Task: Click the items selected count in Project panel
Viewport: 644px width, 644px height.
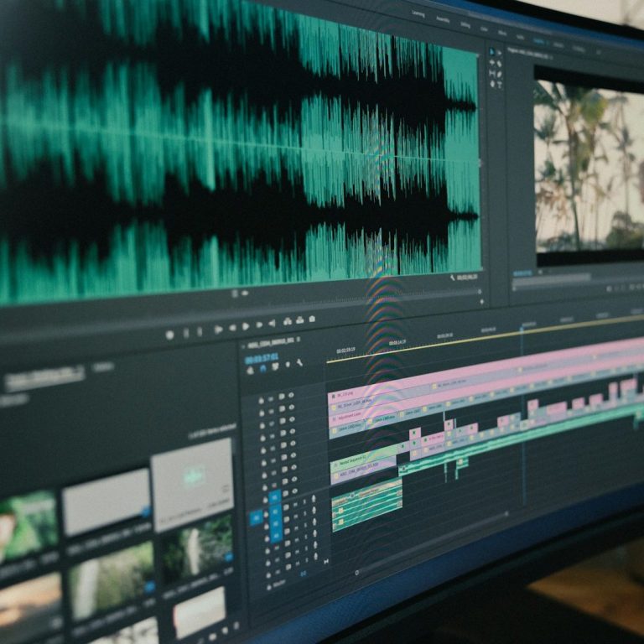Action: point(212,432)
